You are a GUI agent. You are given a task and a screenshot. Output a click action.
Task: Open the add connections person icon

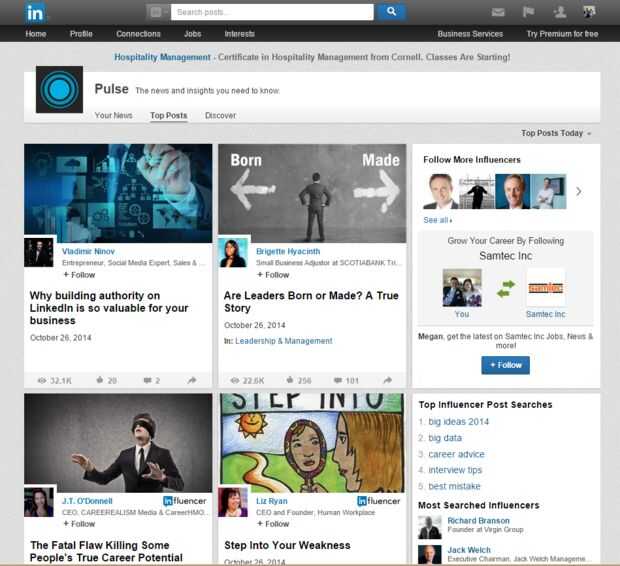click(560, 12)
